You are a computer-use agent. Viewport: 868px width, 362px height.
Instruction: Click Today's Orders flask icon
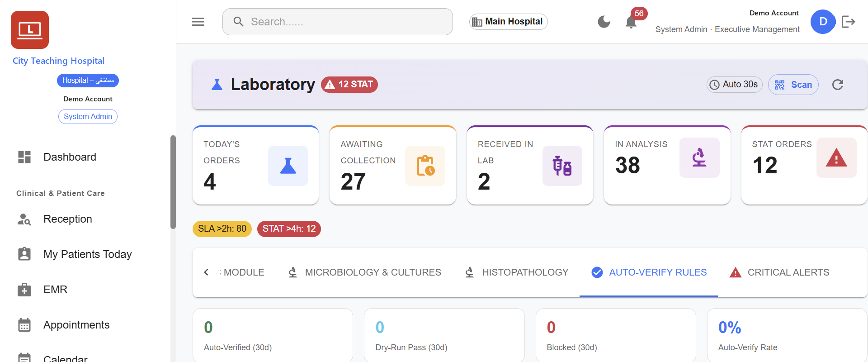288,166
